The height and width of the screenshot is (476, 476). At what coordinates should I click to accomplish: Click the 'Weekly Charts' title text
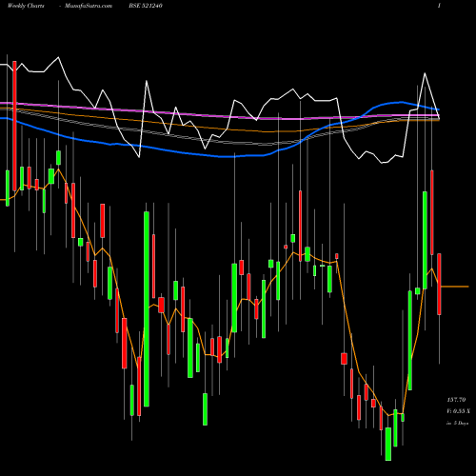pyautogui.click(x=26, y=6)
